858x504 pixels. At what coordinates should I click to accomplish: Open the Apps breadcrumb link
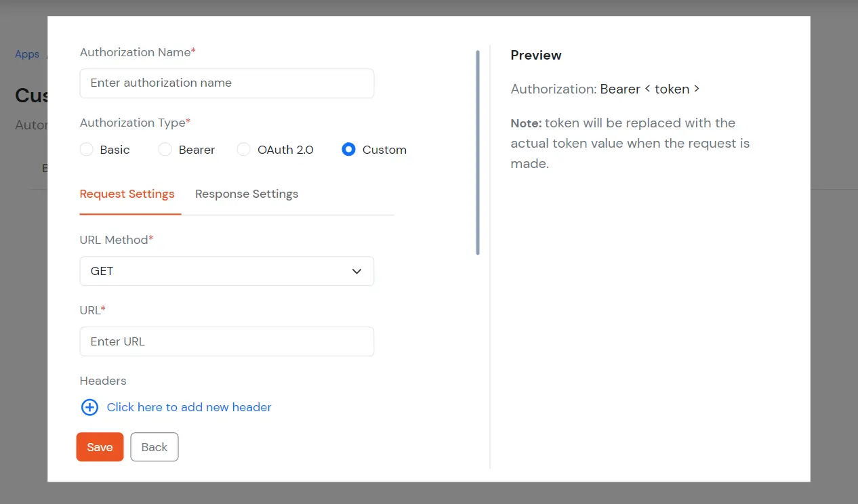[26, 54]
